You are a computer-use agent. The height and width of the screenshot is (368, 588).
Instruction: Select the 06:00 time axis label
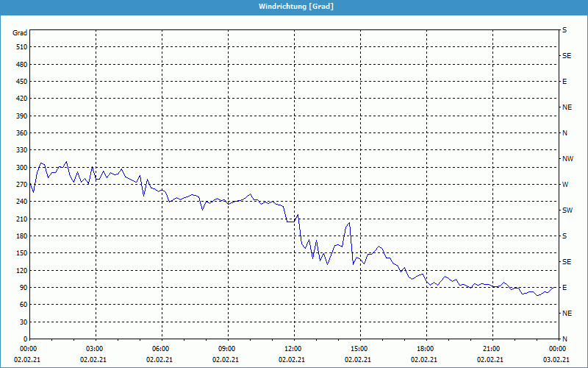(x=161, y=349)
